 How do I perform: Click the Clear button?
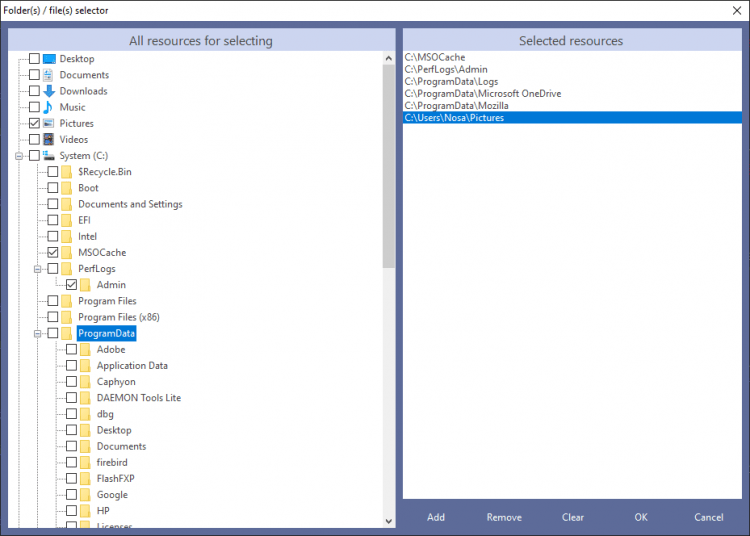572,517
